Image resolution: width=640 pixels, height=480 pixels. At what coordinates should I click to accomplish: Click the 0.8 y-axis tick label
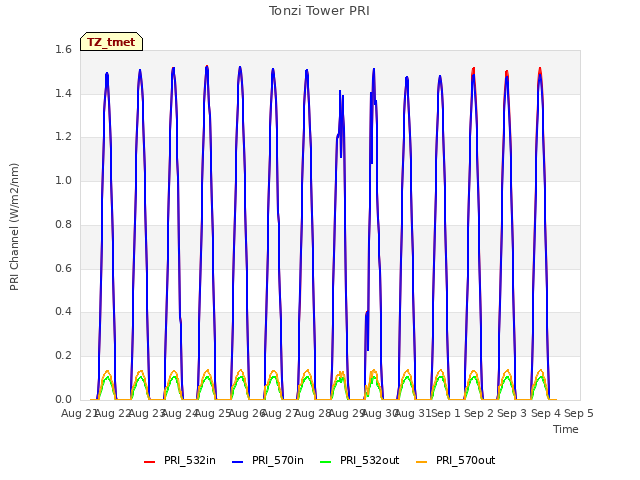[63, 224]
